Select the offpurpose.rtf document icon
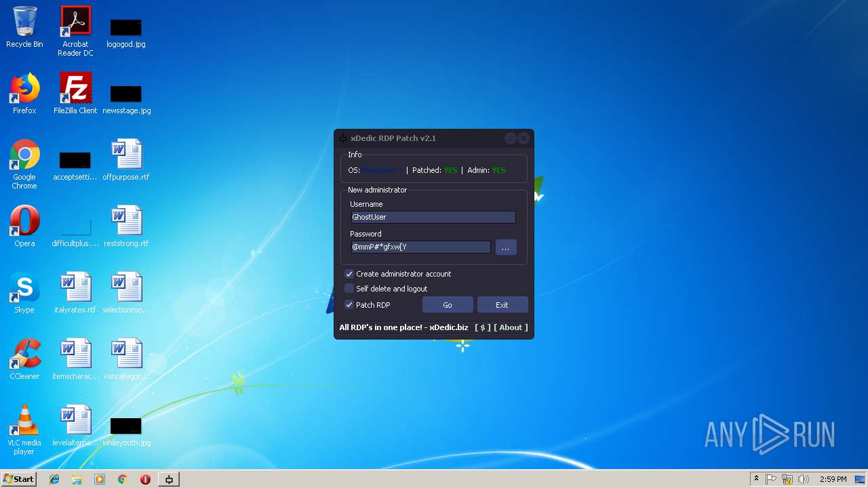 click(x=126, y=160)
